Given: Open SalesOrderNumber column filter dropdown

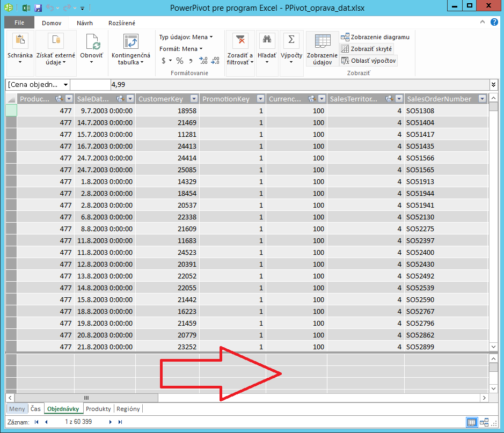Looking at the screenshot, I should (x=482, y=99).
